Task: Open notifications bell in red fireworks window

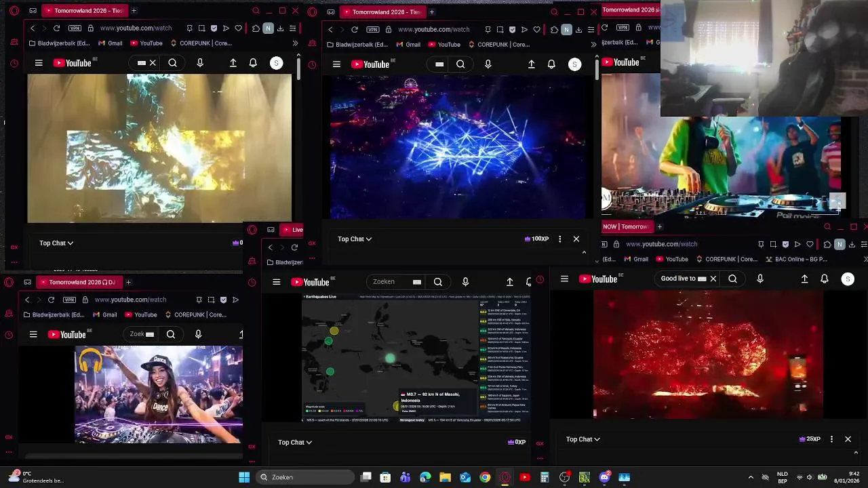Action: (x=825, y=279)
